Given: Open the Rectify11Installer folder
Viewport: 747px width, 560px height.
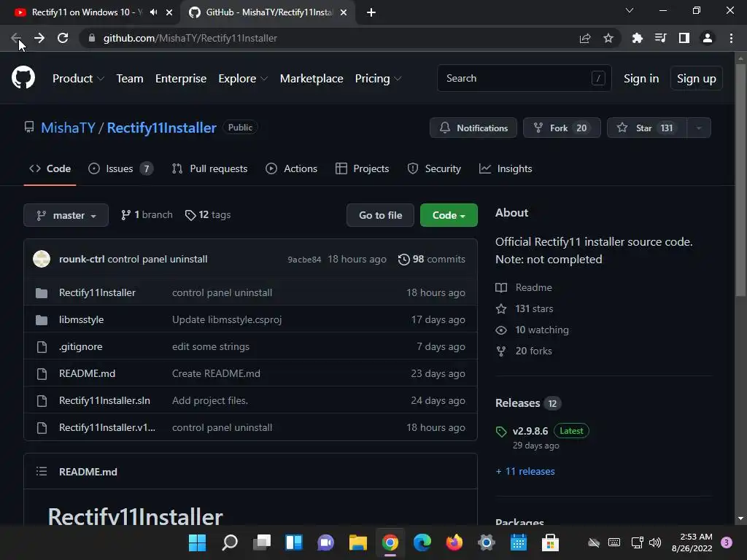Looking at the screenshot, I should click(x=97, y=293).
